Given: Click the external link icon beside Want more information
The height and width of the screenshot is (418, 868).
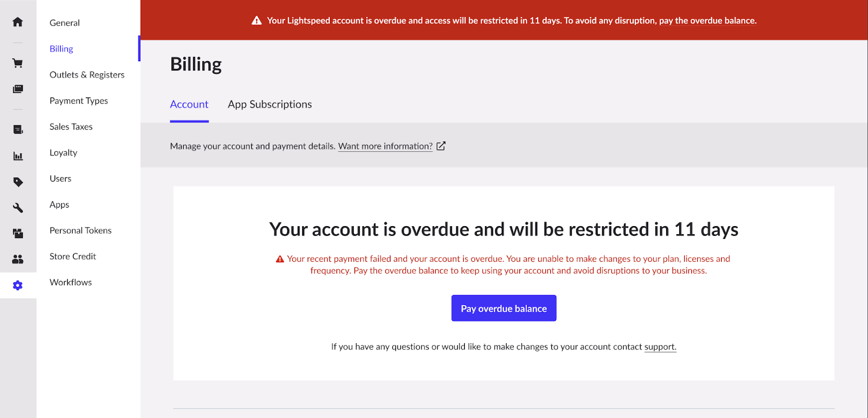Looking at the screenshot, I should click(x=441, y=146).
